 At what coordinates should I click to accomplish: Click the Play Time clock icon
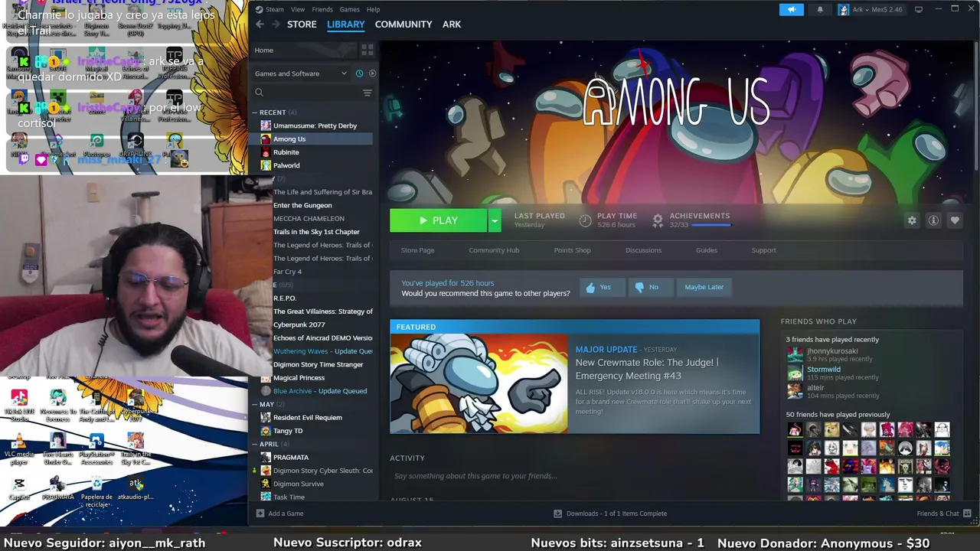click(x=585, y=220)
